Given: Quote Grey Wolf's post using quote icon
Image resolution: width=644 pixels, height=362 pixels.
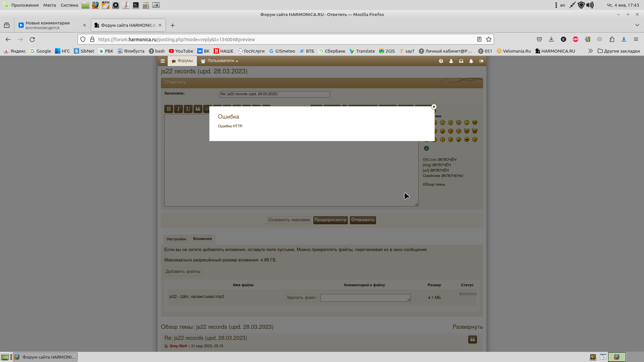Looking at the screenshot, I should [x=472, y=340].
